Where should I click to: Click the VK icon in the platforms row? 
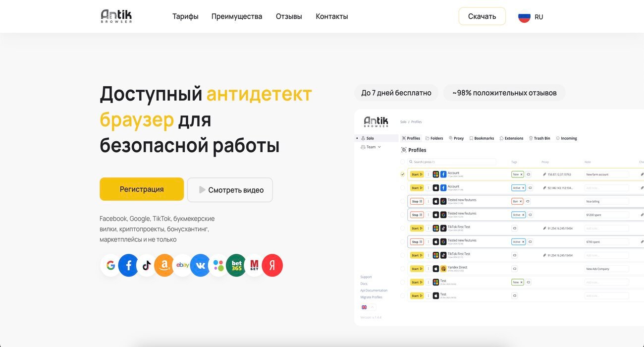click(x=200, y=265)
